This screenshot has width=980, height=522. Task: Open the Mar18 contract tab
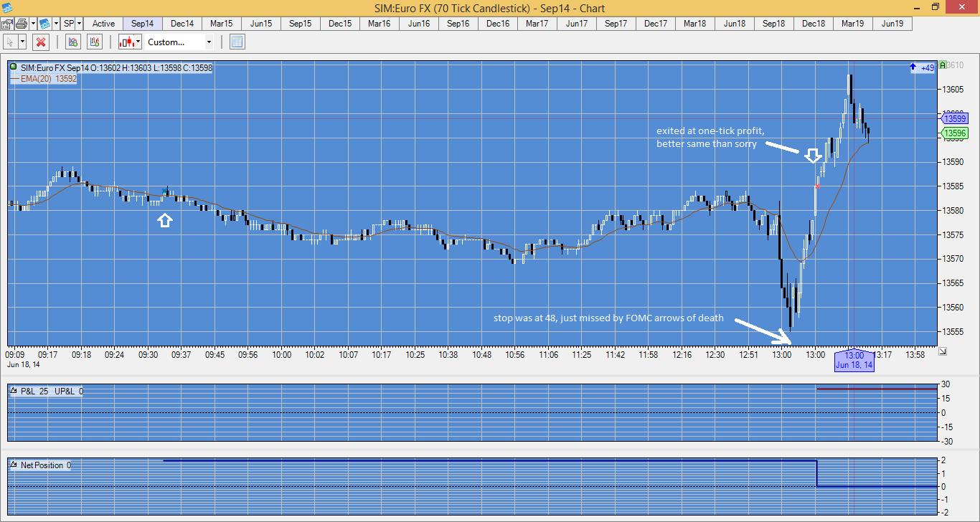coord(695,24)
